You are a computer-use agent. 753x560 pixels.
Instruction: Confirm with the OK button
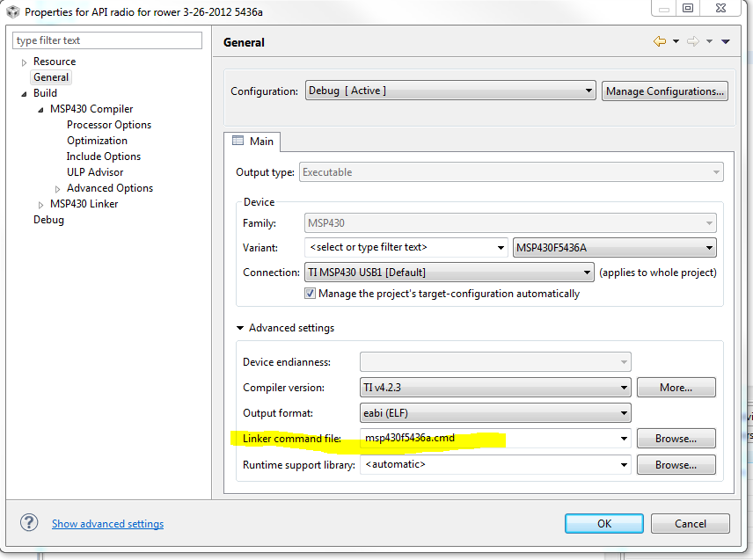(604, 524)
